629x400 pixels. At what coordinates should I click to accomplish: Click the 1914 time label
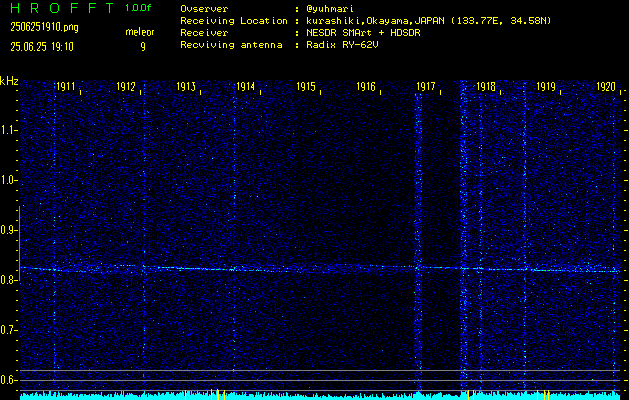pyautogui.click(x=246, y=87)
